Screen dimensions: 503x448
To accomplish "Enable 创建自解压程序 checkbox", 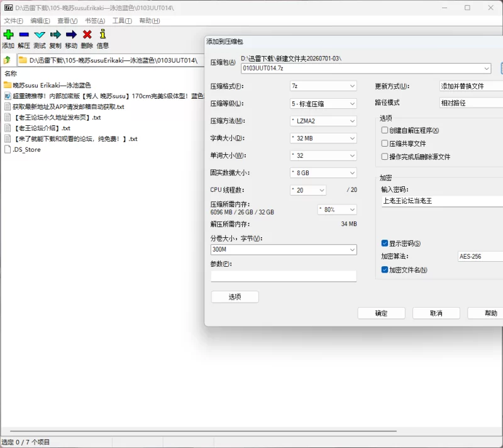I will pos(385,130).
